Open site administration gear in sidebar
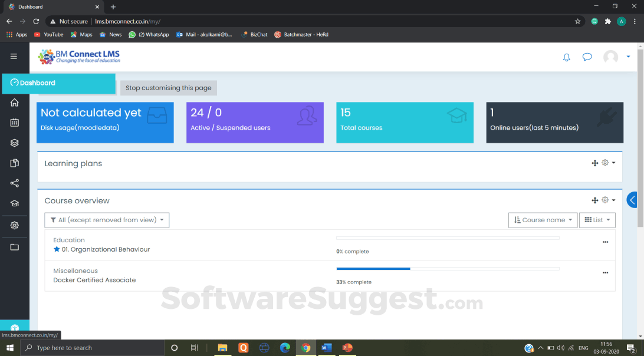This screenshot has height=356, width=644. coord(14,225)
